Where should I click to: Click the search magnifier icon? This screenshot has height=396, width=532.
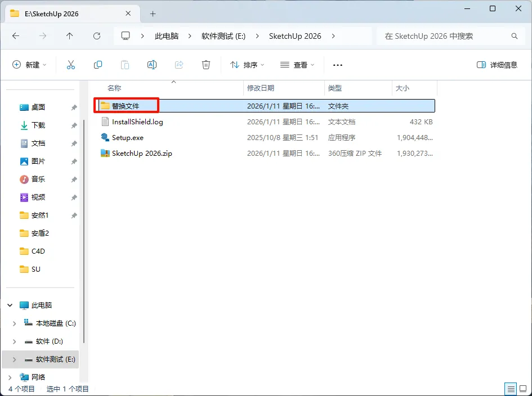515,36
